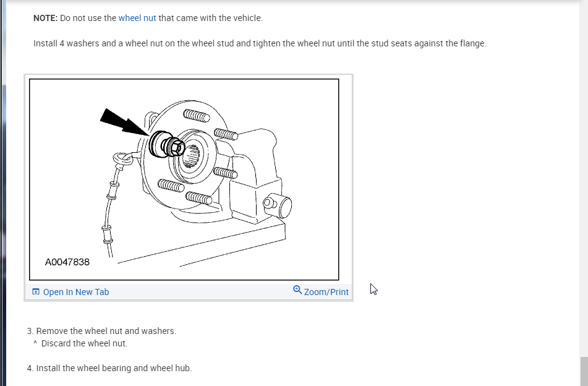
Task: Click the topmost wheel stud in the diagram
Action: click(x=197, y=116)
